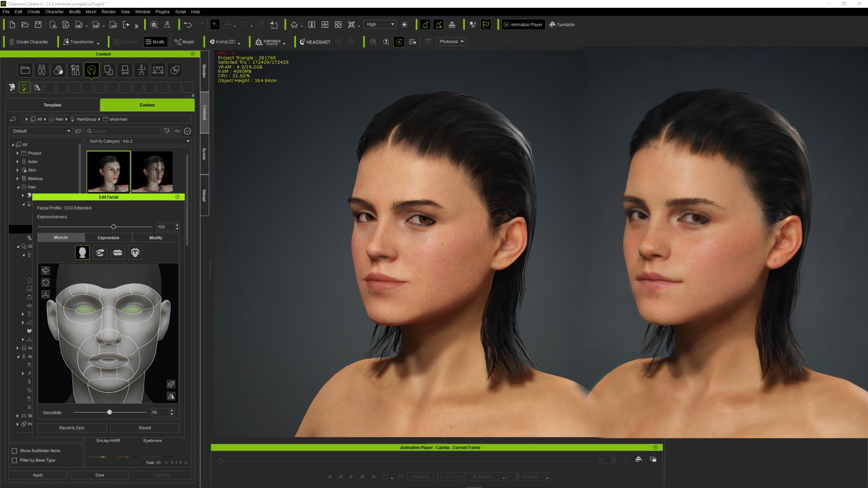Click the Save Project disk icon
The width and height of the screenshot is (868, 488).
click(x=38, y=25)
